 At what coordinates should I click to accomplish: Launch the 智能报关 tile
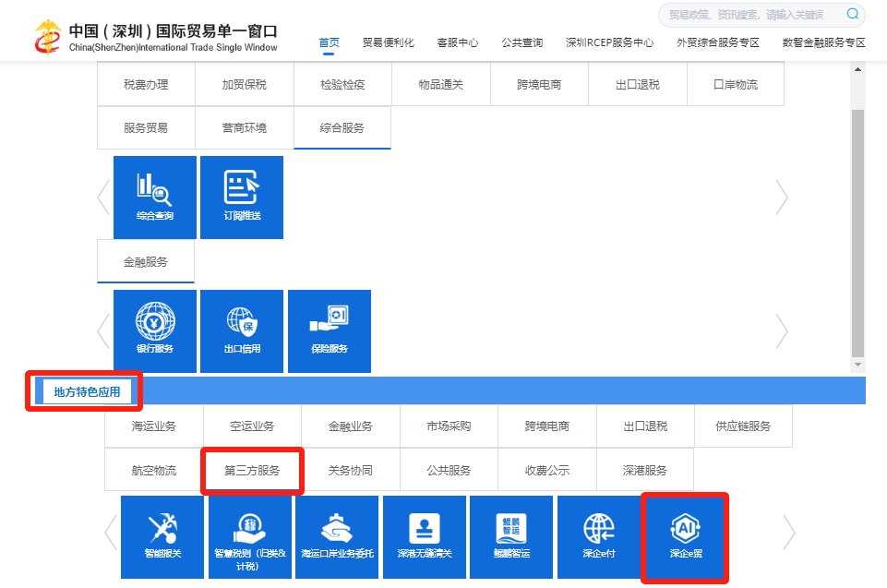162,536
